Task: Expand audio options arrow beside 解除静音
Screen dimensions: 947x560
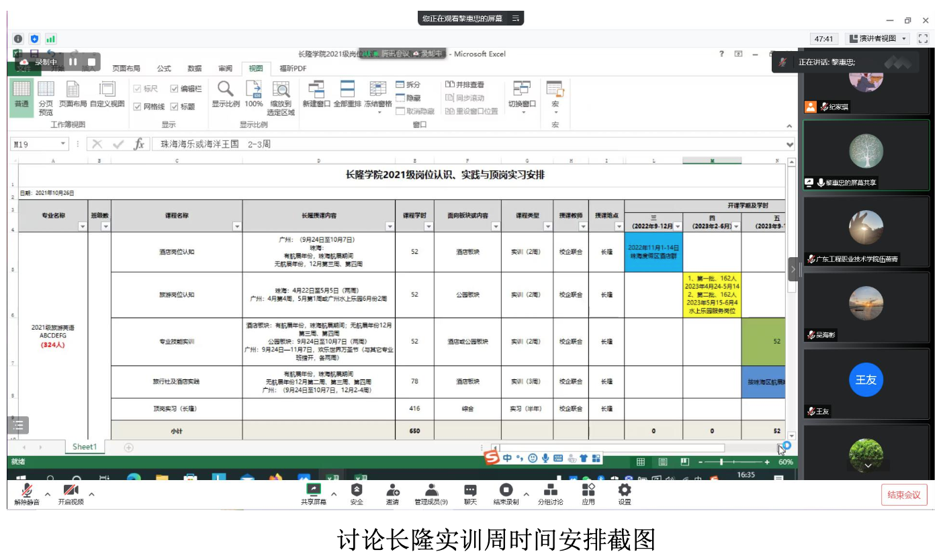Action: click(48, 494)
